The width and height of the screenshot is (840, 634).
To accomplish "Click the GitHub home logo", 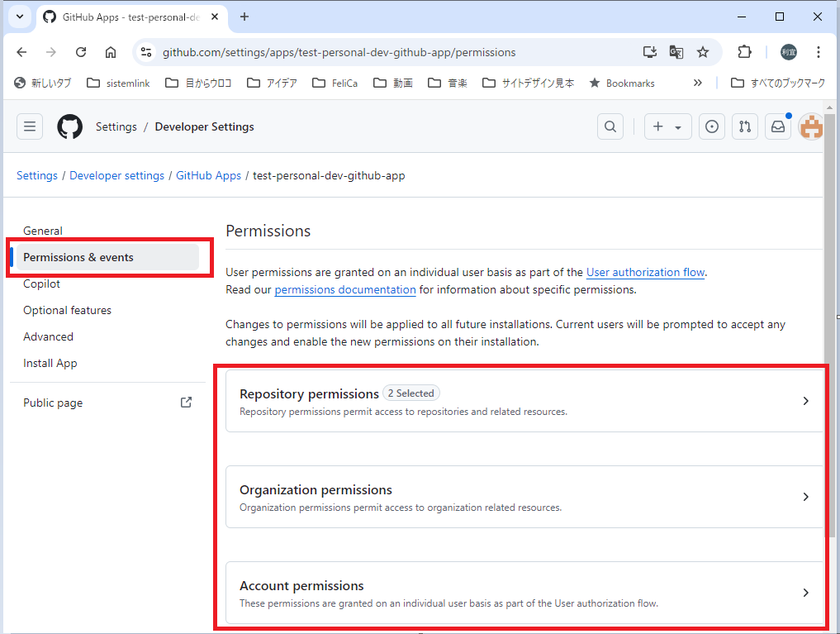I will point(69,126).
